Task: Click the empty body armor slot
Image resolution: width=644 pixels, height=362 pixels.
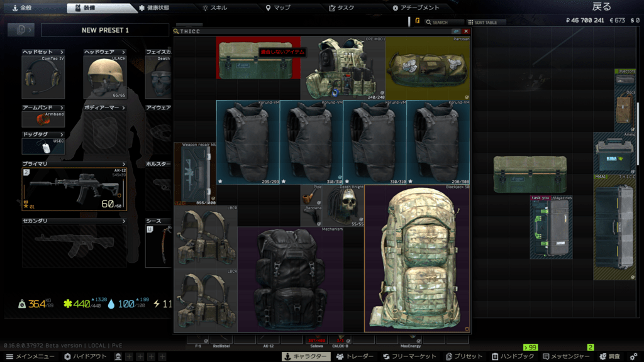Action: coord(105,133)
